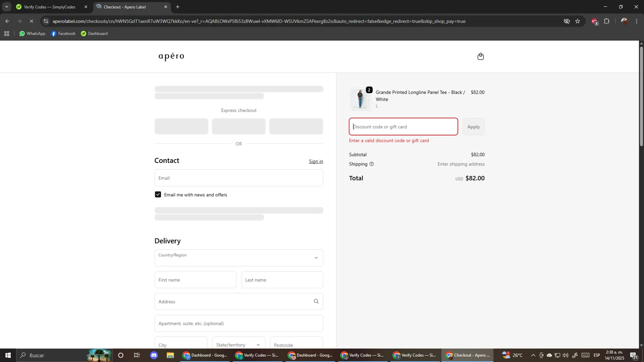644x362 pixels.
Task: Expand the Country/Region dropdown
Action: [239, 258]
